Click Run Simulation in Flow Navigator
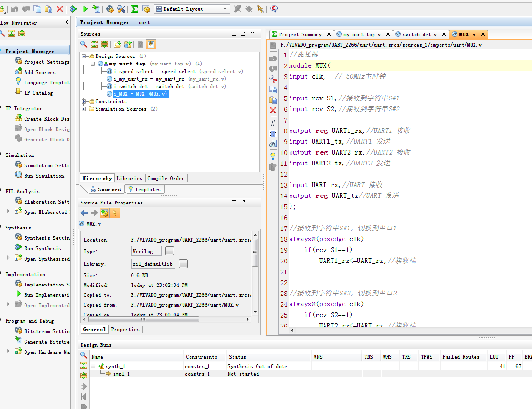The image size is (532, 409). tap(44, 176)
